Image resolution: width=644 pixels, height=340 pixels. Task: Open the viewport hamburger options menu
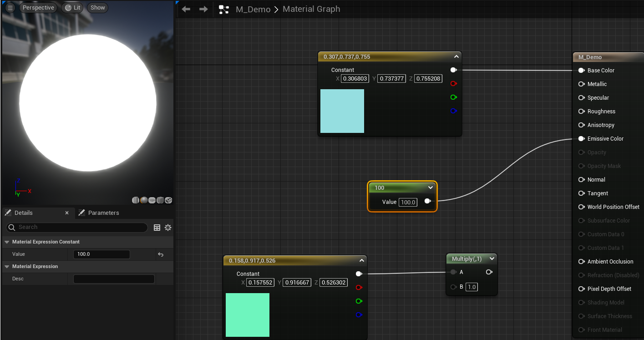tap(10, 8)
